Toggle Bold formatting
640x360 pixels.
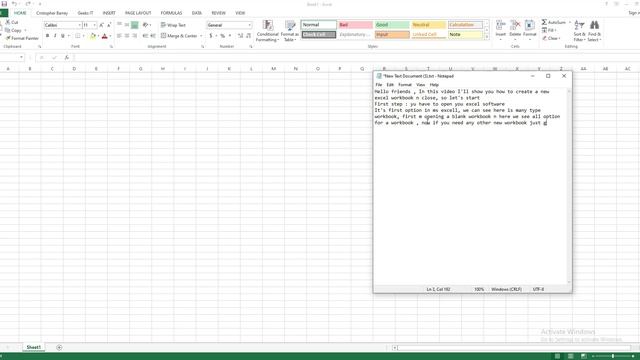47,36
